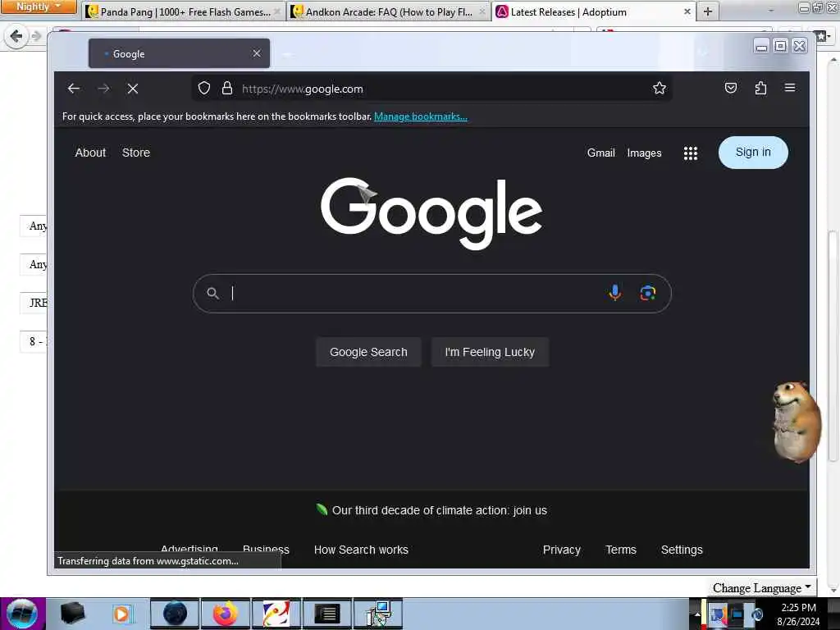Click back arrow in the Nightly window
Screen dimensions: 840x630
[x=16, y=36]
